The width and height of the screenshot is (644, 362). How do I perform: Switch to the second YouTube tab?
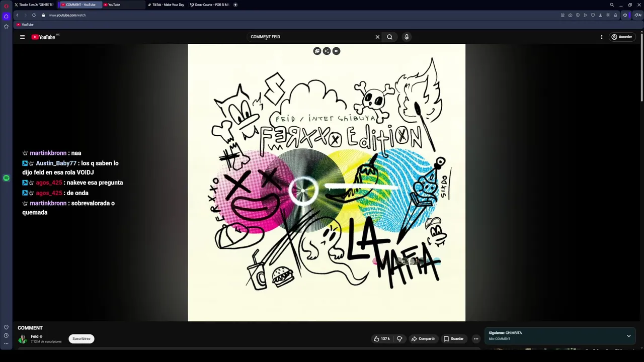coord(123,5)
